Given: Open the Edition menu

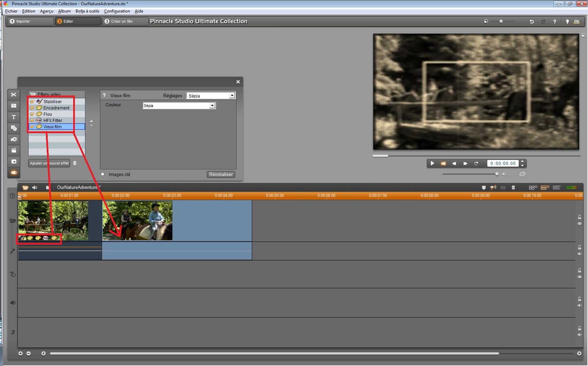Looking at the screenshot, I should pos(29,11).
